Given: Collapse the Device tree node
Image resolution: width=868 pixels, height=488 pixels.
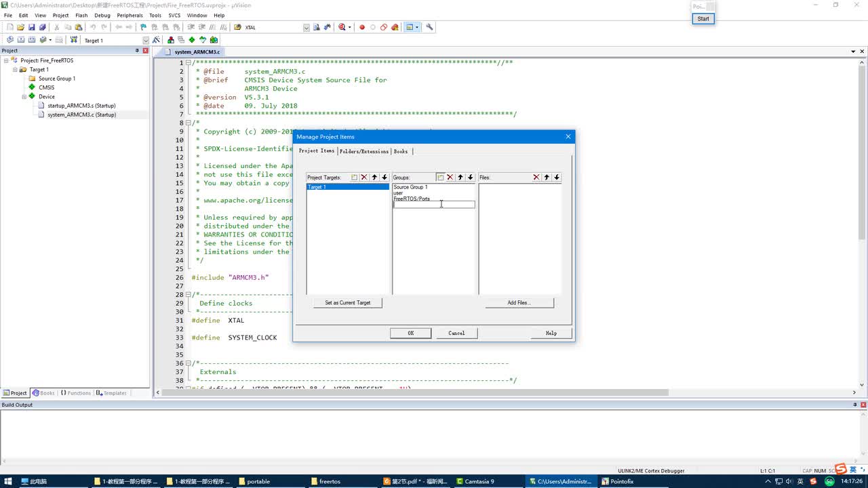Looking at the screenshot, I should (24, 96).
